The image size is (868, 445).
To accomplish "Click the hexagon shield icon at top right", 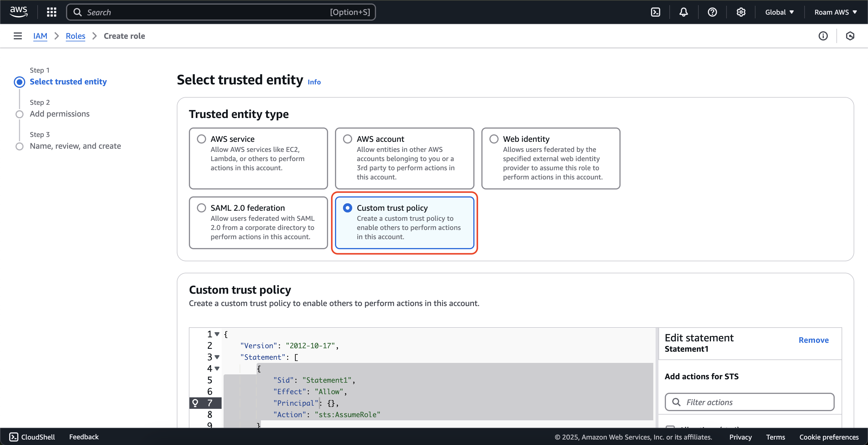I will [x=850, y=36].
